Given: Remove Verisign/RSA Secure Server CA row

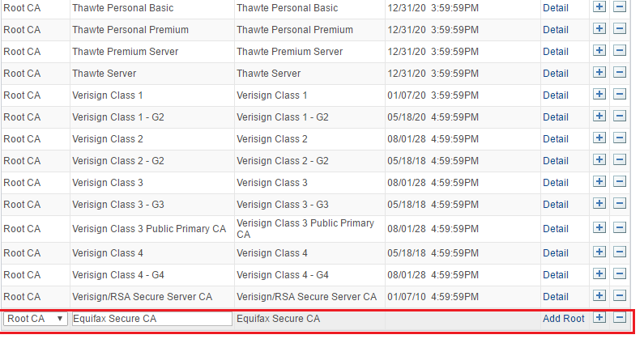Looking at the screenshot, I should pyautogui.click(x=620, y=295).
